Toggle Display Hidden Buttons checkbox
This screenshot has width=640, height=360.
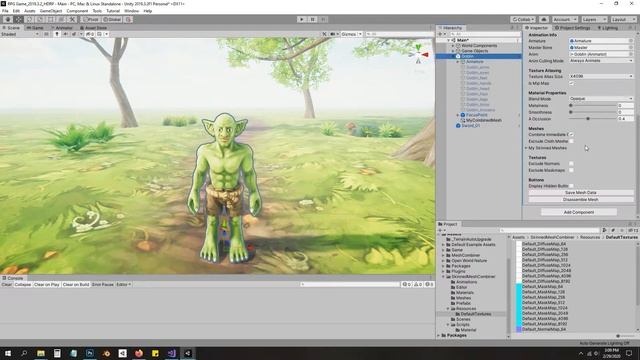571,186
